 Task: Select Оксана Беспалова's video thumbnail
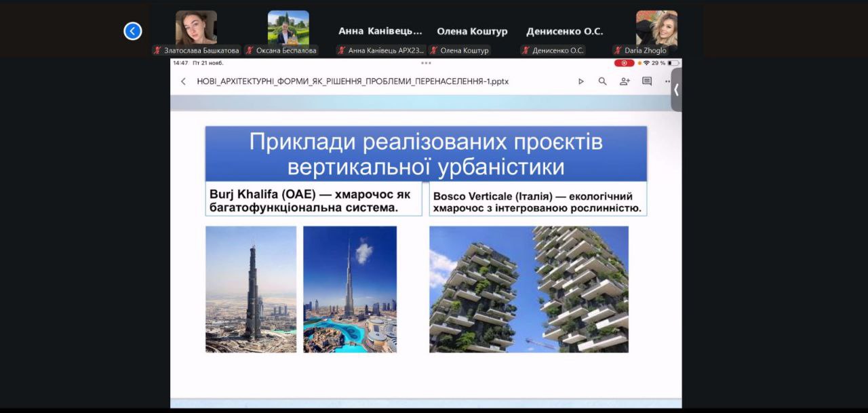(288, 28)
